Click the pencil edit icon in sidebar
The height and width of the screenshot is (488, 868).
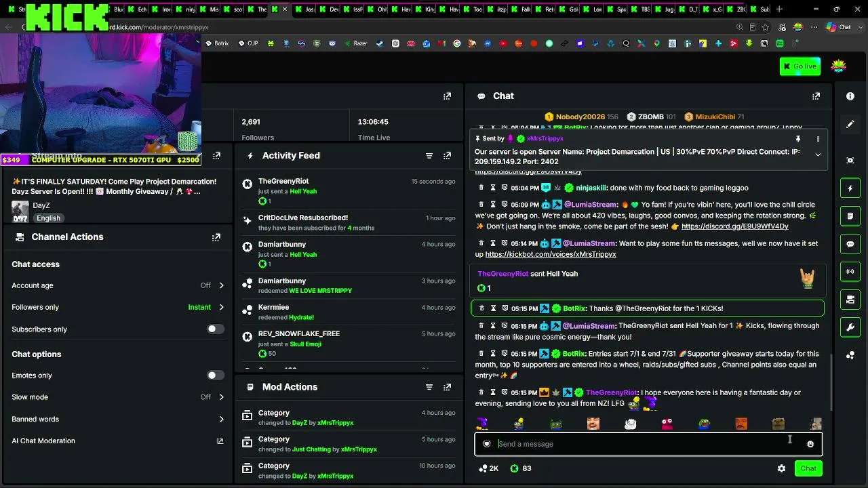point(850,125)
